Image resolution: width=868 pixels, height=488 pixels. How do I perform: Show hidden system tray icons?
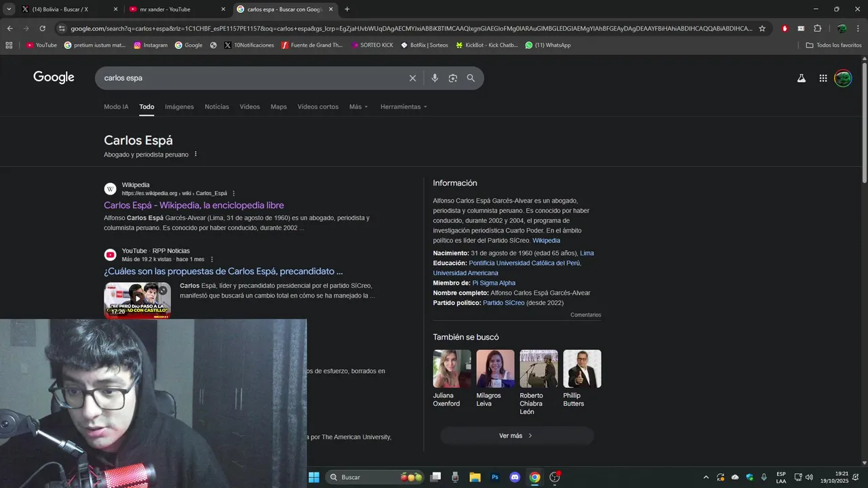[x=706, y=477]
